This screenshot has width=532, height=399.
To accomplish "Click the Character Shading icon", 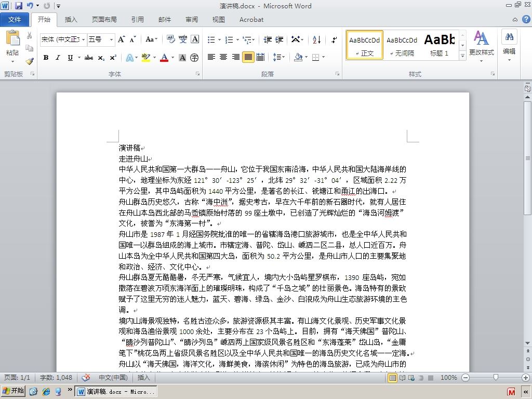I will 182,58.
